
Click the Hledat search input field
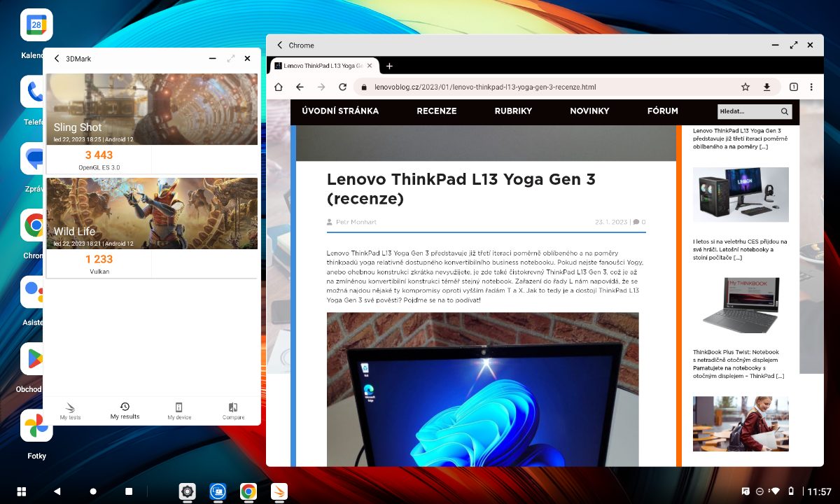tap(748, 111)
